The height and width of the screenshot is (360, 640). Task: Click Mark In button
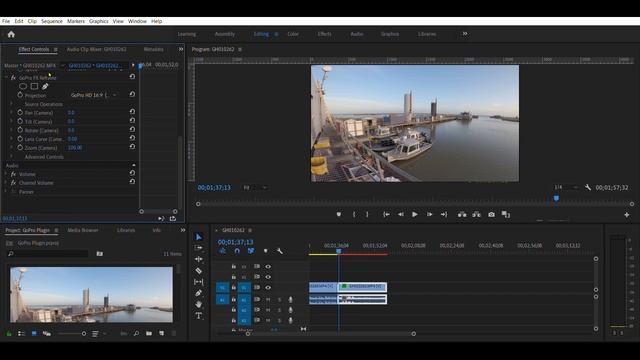[x=354, y=215]
